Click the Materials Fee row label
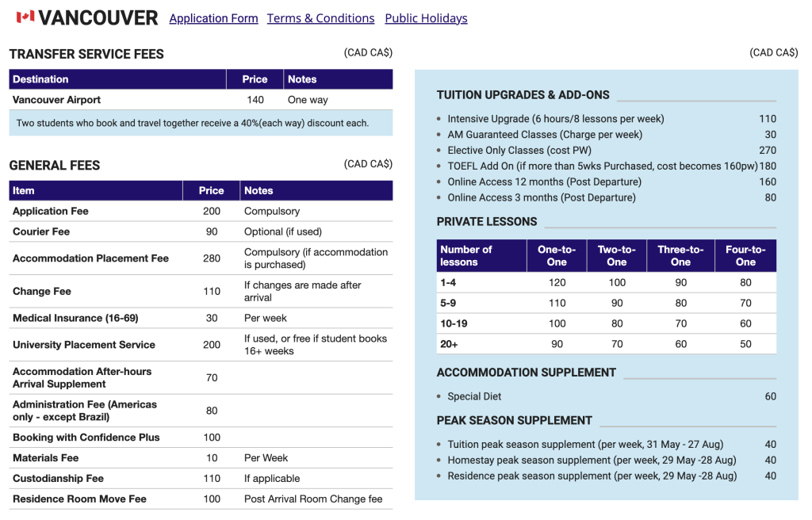This screenshot has width=812, height=520. click(45, 458)
